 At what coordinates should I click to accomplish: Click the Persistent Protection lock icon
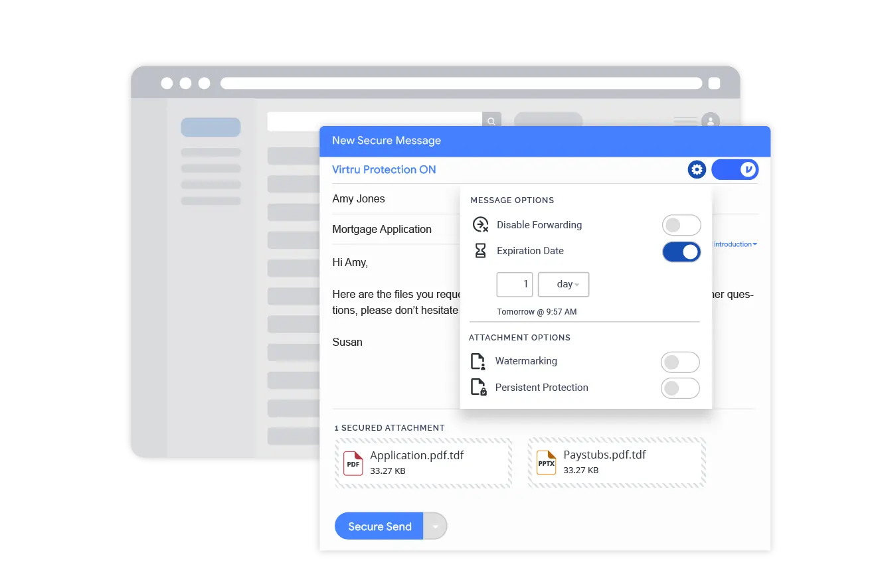point(478,388)
